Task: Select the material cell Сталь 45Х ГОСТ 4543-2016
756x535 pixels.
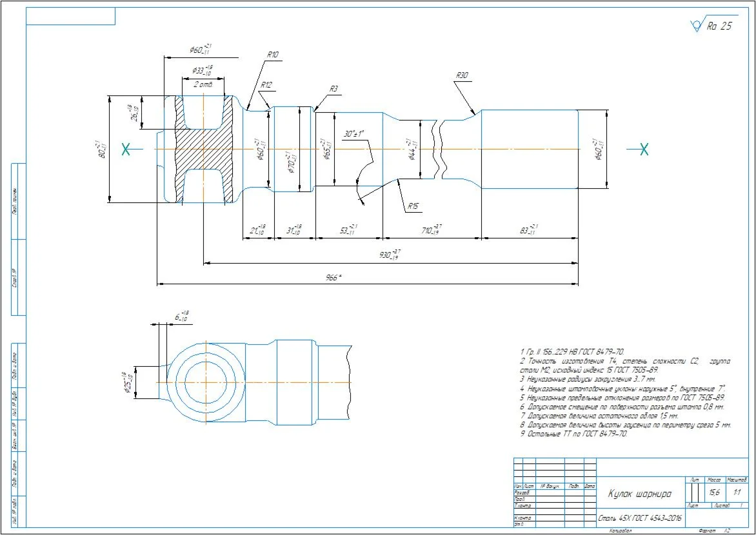Action: click(639, 519)
